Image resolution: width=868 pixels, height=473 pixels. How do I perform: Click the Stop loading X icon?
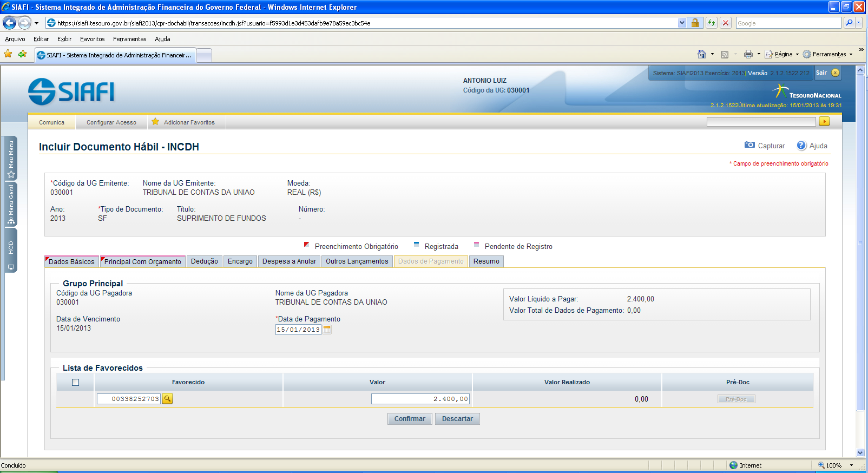click(726, 23)
